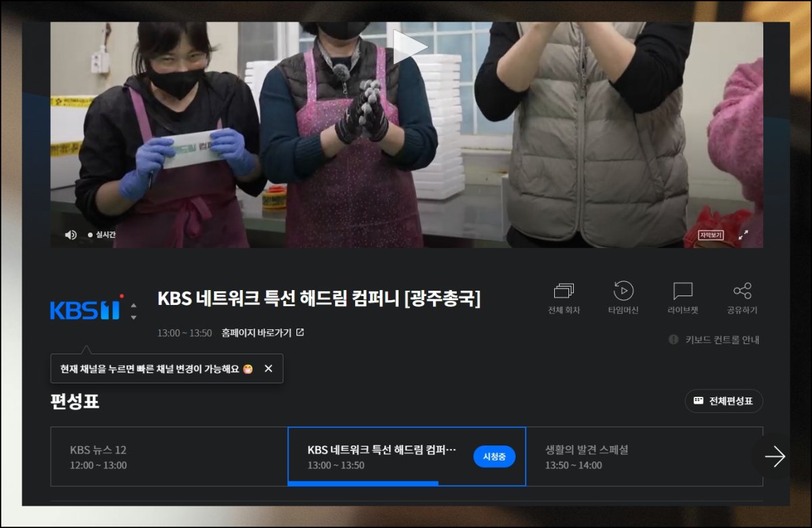The height and width of the screenshot is (528, 812).
Task: Click the 편성표 heading
Action: (x=74, y=402)
